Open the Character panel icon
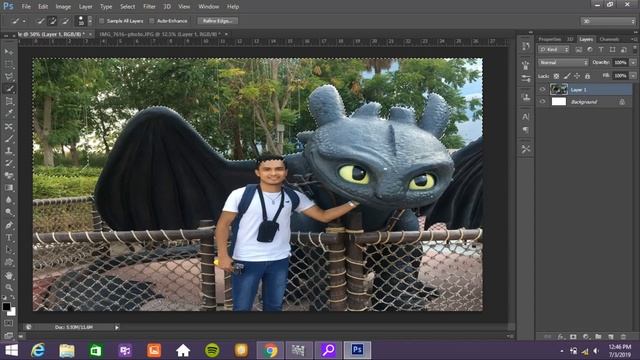The image size is (640, 360). pos(525,117)
